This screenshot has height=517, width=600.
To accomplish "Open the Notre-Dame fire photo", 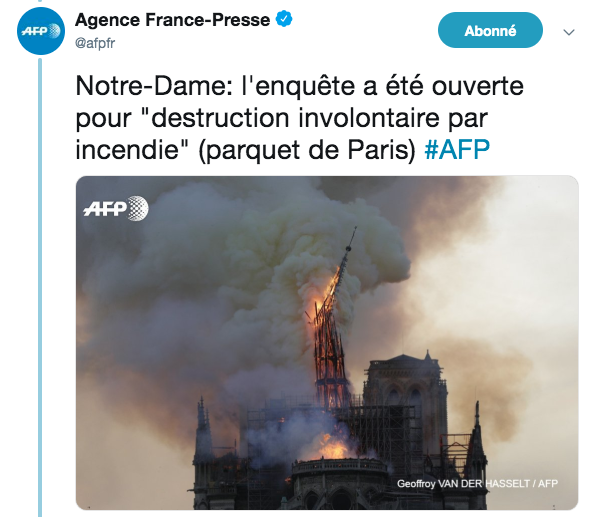I will (327, 342).
